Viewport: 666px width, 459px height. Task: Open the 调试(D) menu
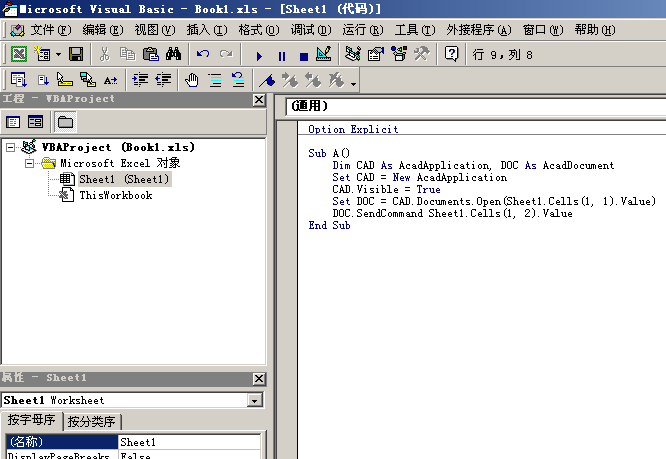click(x=311, y=30)
